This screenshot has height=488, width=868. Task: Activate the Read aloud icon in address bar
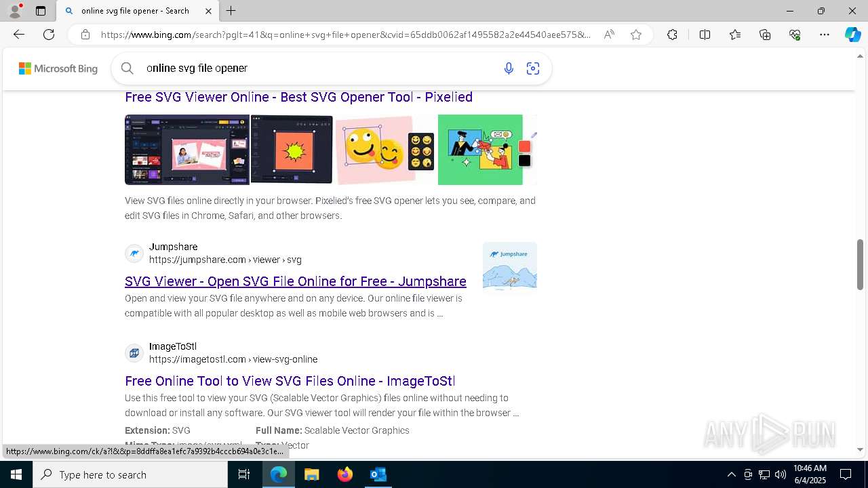pyautogui.click(x=609, y=35)
